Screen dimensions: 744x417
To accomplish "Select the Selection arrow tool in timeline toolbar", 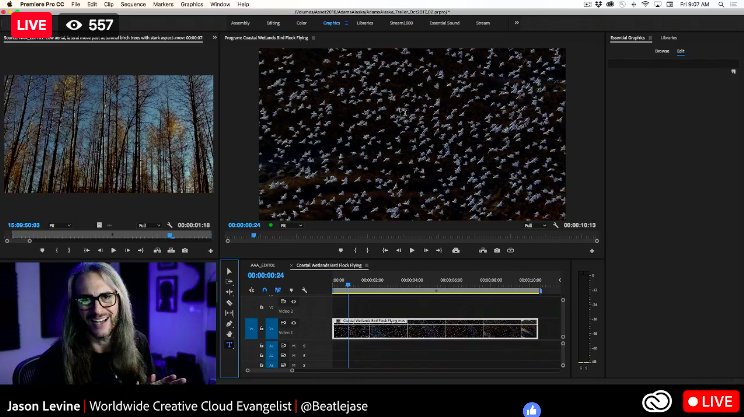I will point(229,271).
